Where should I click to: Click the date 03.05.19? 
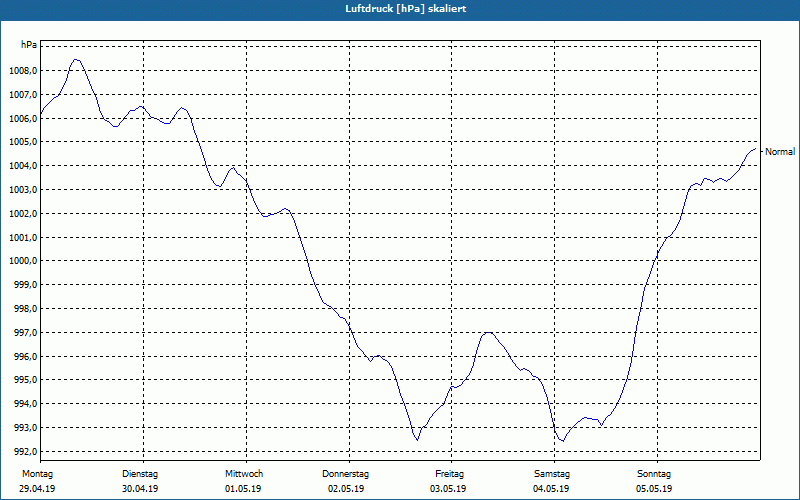(448, 489)
